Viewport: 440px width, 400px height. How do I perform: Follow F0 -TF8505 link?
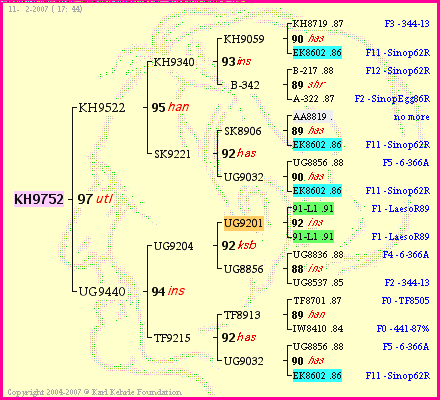click(x=405, y=301)
